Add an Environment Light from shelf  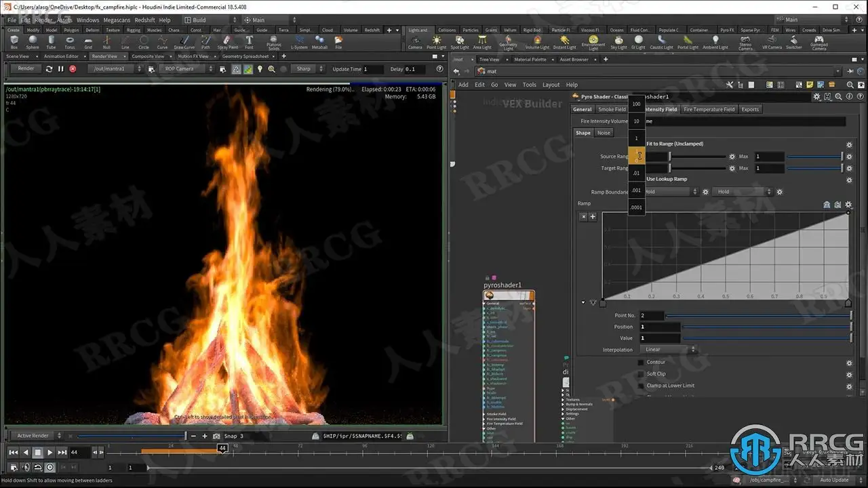tap(593, 43)
